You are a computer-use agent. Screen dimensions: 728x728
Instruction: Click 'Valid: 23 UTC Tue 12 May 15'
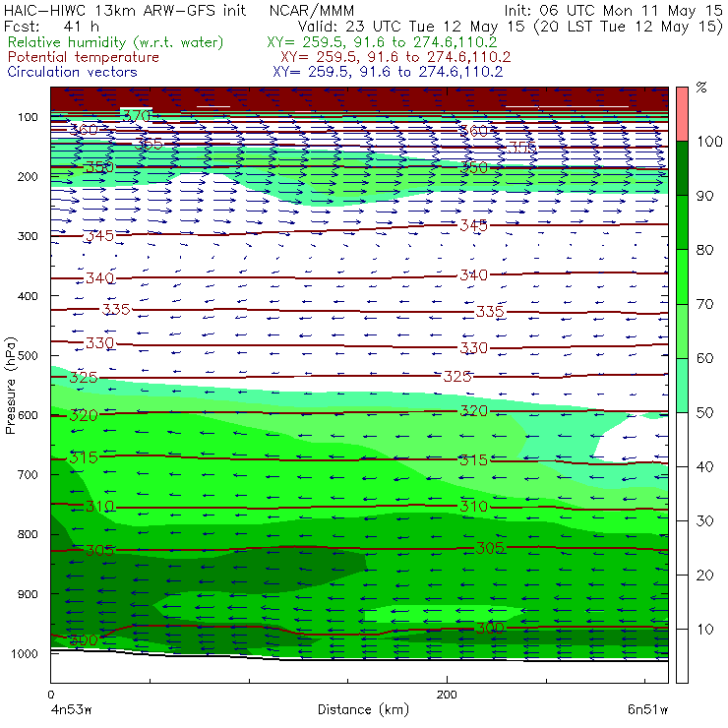[x=412, y=27]
